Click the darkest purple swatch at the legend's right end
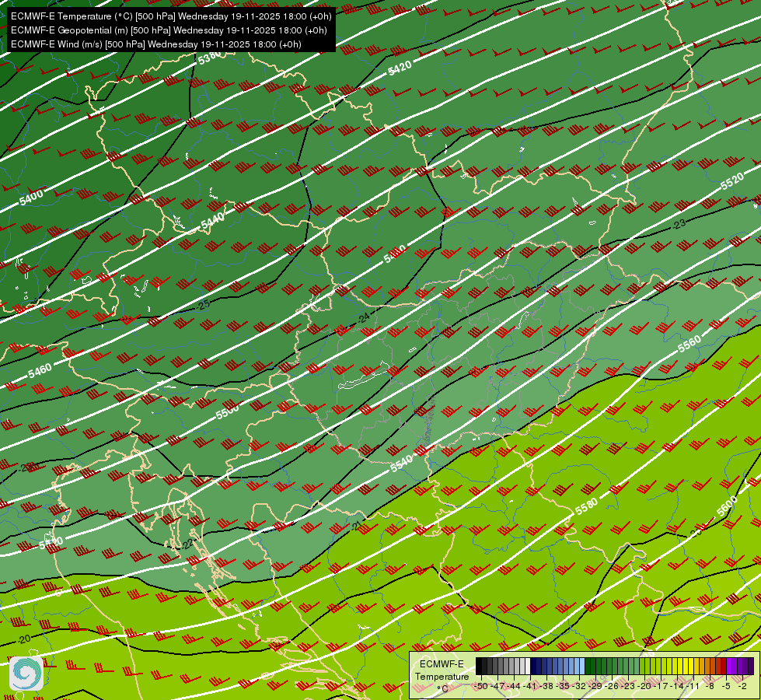This screenshot has height=700, width=761. tap(751, 666)
